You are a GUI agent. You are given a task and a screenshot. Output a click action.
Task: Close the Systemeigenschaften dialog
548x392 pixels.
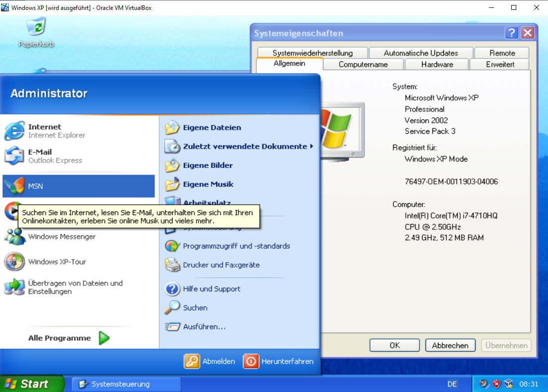528,33
